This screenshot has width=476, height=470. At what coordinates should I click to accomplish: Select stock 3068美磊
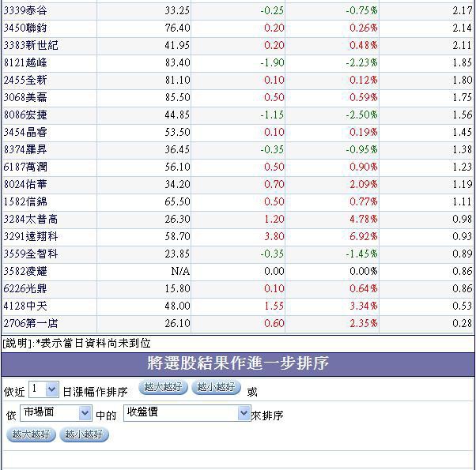(x=25, y=97)
